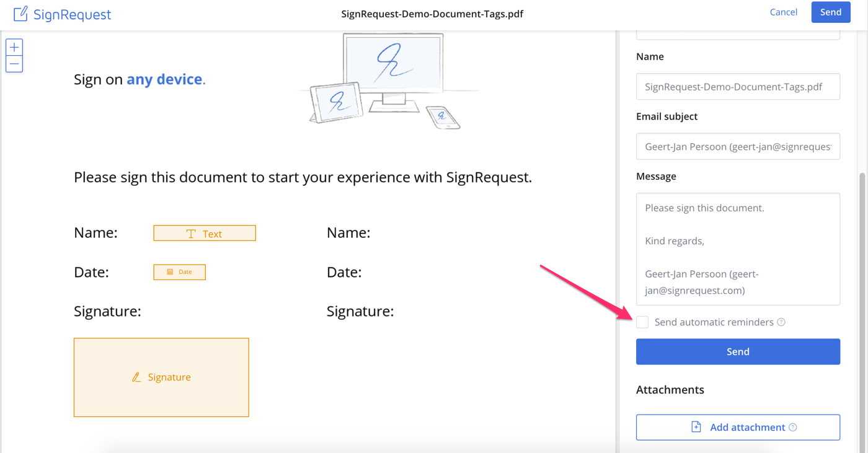Screen dimensions: 868x453
Task: Click the Email subject label
Action: coord(666,117)
